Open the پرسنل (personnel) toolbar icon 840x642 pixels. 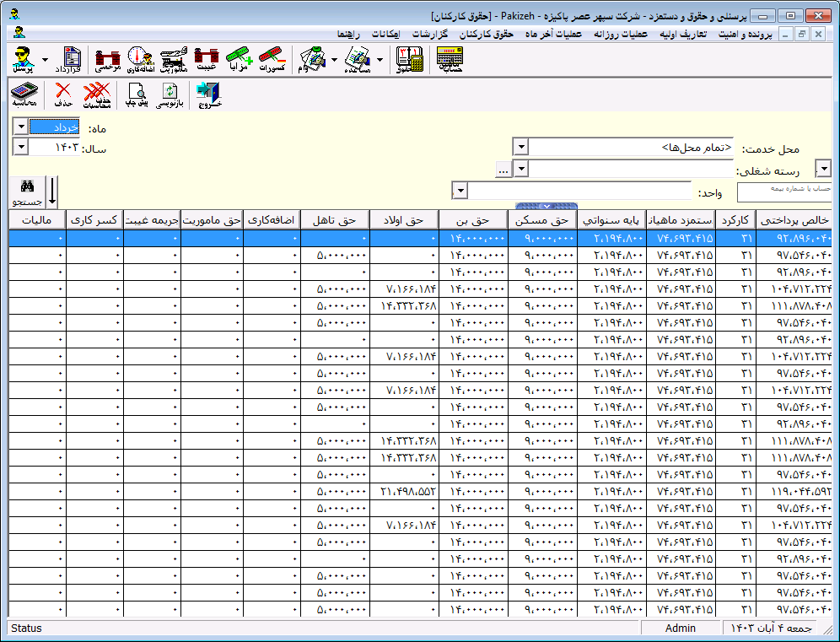24,60
